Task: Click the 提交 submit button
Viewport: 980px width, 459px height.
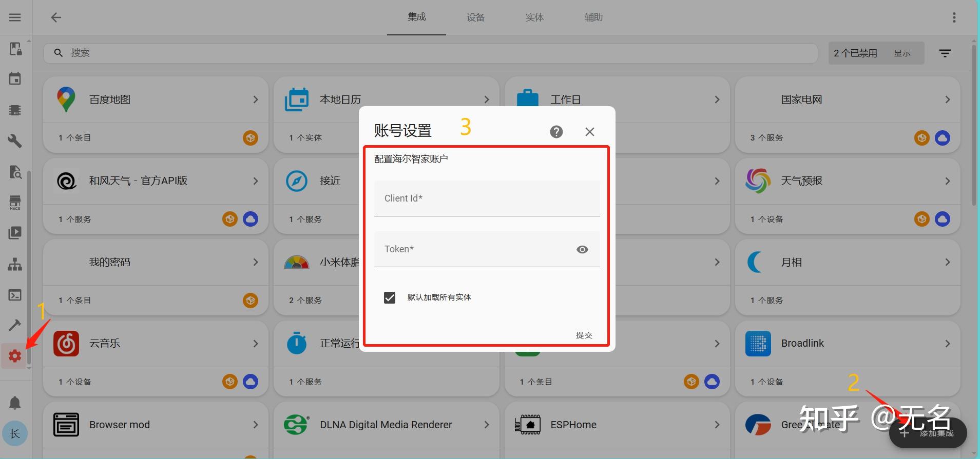Action: point(584,335)
